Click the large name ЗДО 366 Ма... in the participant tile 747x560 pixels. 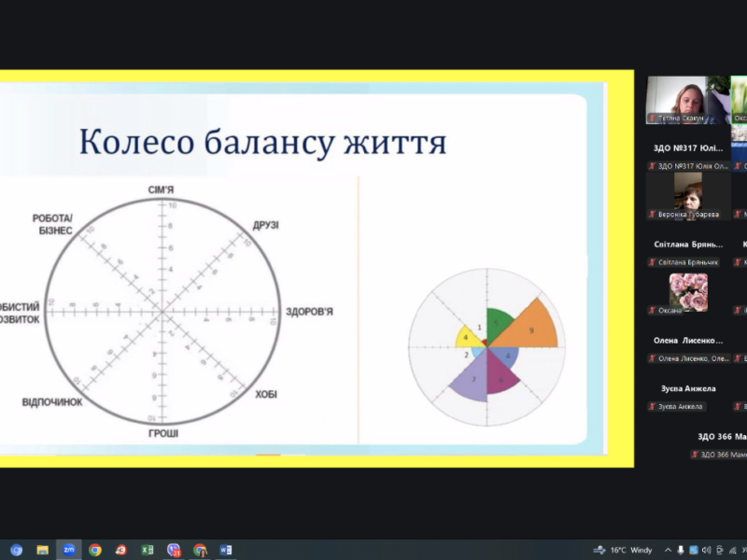[x=722, y=437]
